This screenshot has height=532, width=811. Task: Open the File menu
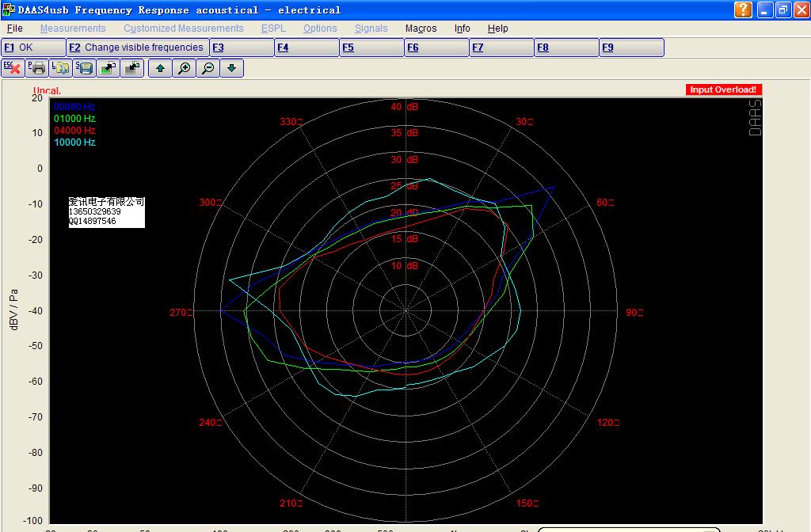[14, 28]
